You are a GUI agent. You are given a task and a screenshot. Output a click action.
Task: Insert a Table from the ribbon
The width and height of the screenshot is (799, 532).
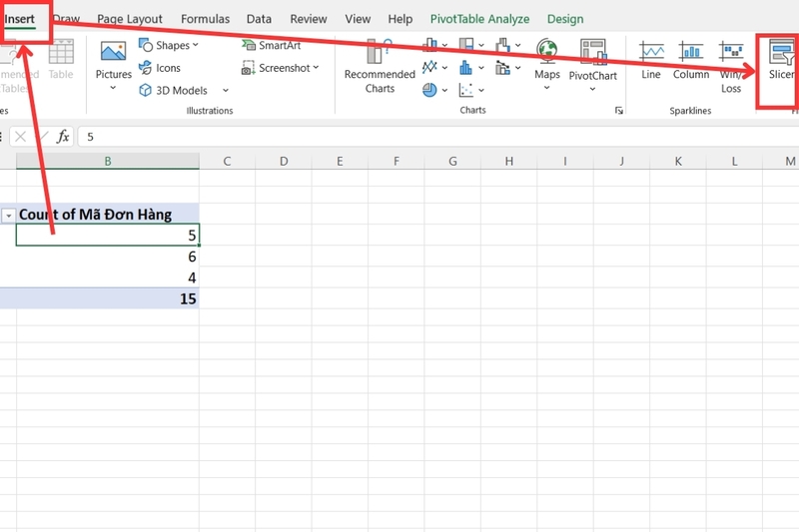[61, 59]
